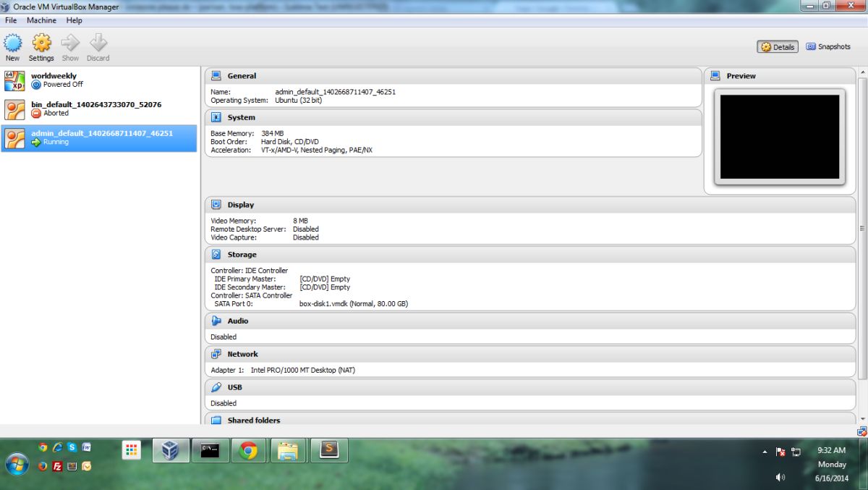
Task: Click 'VT-x/AMD-V, Nested Paging, PAE/NX' text
Action: (x=317, y=151)
